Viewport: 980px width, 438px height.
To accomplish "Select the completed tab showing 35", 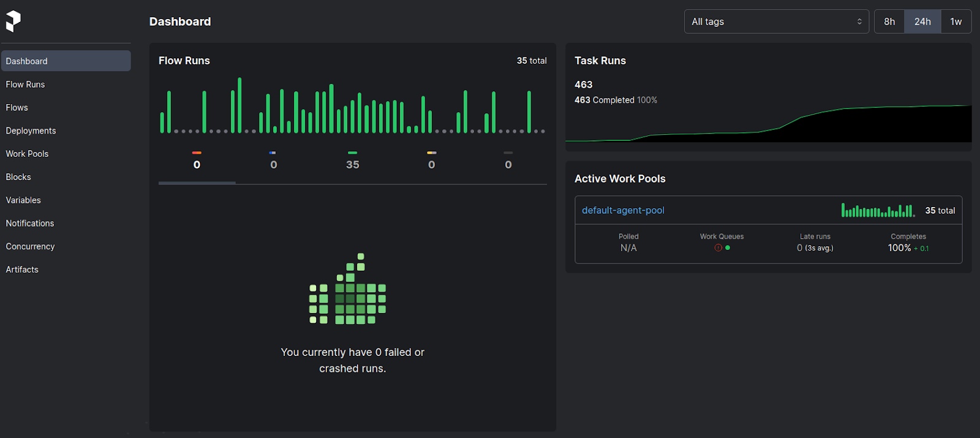I will click(352, 162).
